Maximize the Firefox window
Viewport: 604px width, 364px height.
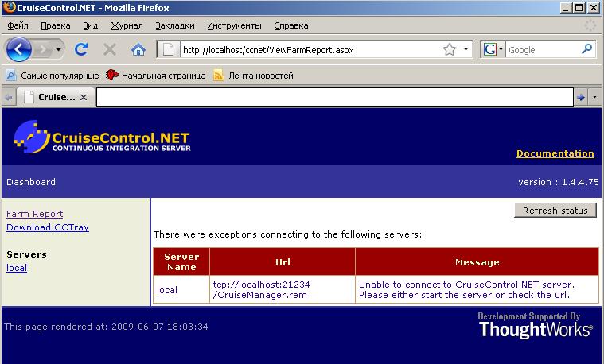pyautogui.click(x=579, y=7)
